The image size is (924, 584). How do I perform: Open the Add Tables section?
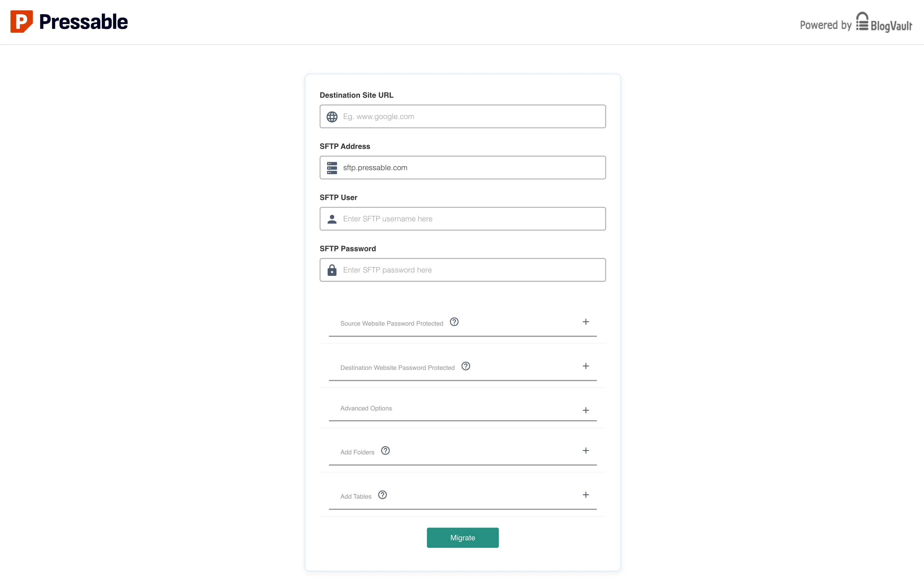[x=586, y=495]
